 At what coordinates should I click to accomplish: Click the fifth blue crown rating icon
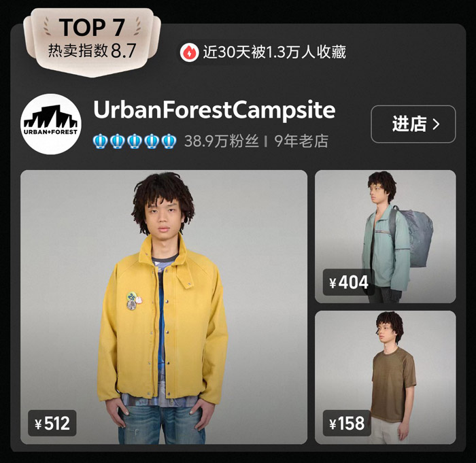tap(169, 141)
